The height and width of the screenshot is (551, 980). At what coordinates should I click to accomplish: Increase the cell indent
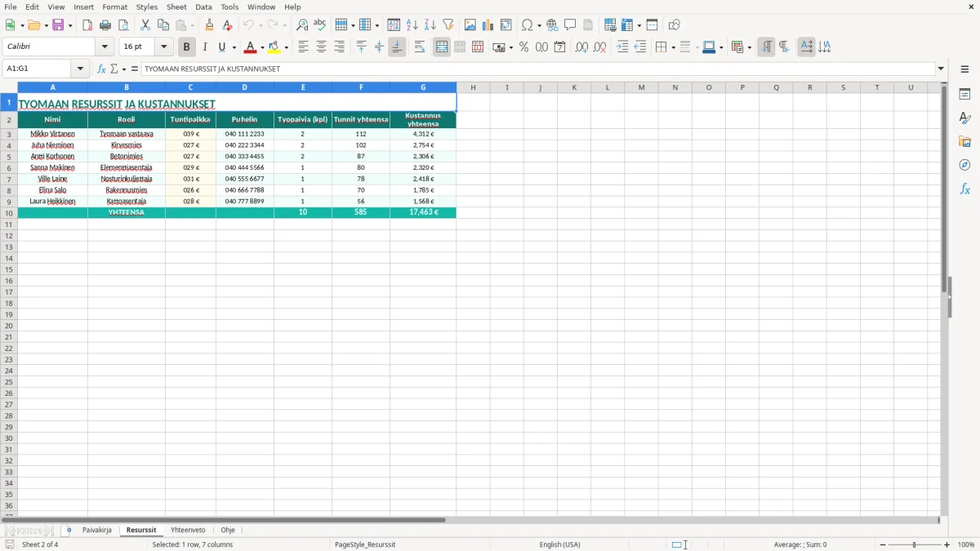click(x=622, y=47)
